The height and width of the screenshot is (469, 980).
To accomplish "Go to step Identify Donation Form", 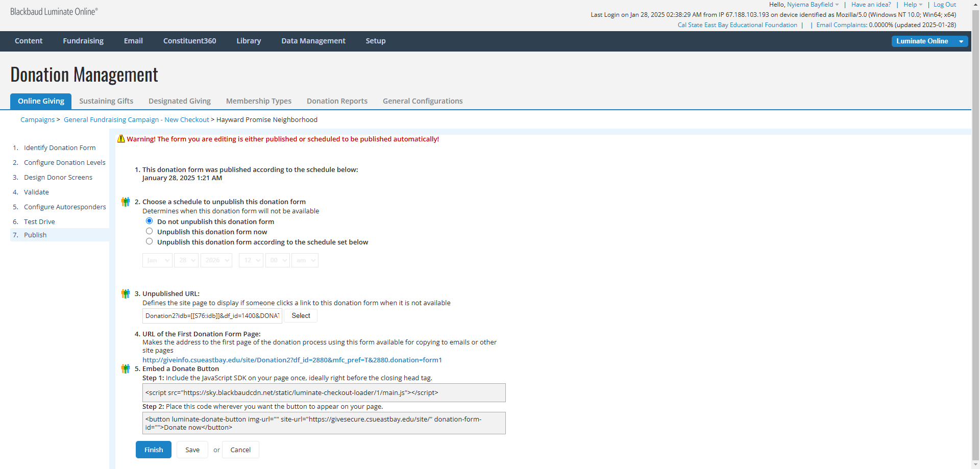I will [x=60, y=147].
